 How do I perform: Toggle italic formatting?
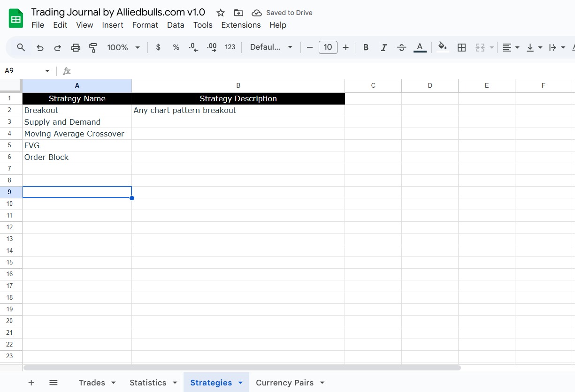tap(383, 47)
